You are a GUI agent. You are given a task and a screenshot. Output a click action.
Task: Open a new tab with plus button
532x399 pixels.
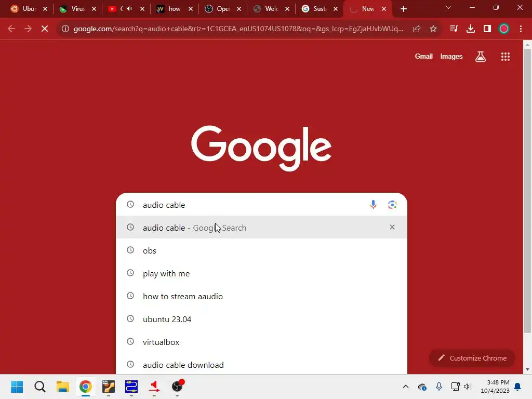coord(403,9)
